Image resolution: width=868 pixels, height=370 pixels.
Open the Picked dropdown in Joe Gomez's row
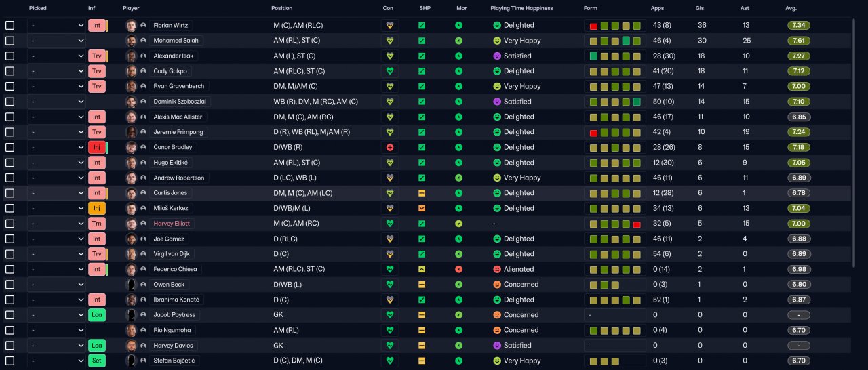tap(57, 239)
